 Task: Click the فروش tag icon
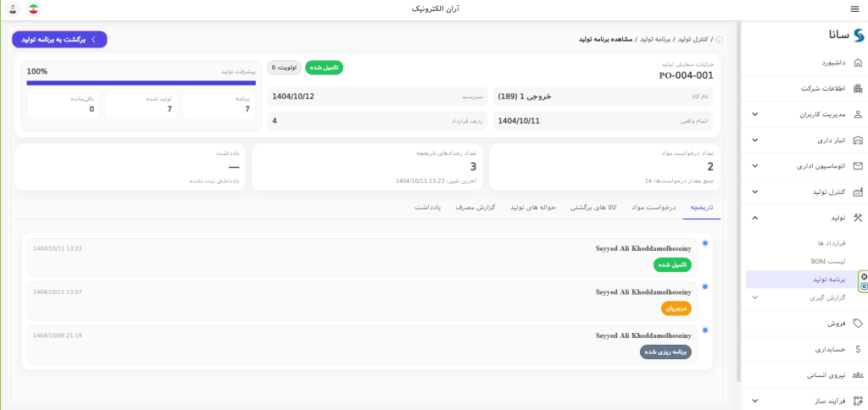pos(858,323)
